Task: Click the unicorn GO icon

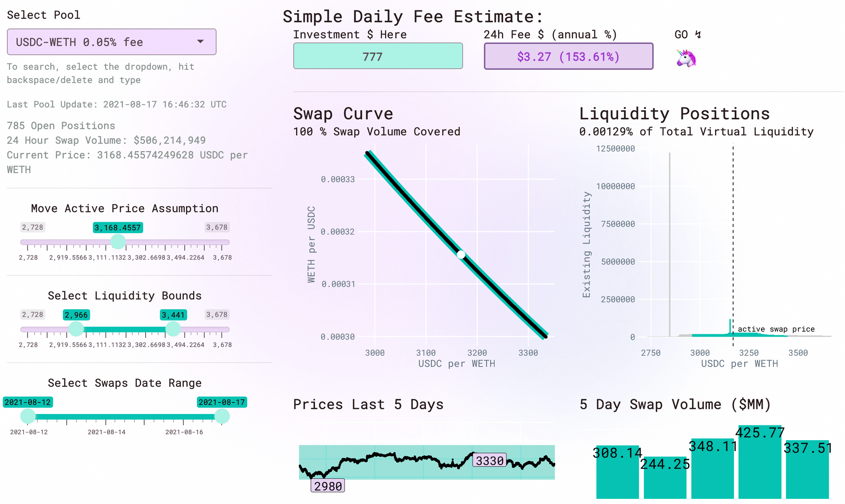Action: 686,58
